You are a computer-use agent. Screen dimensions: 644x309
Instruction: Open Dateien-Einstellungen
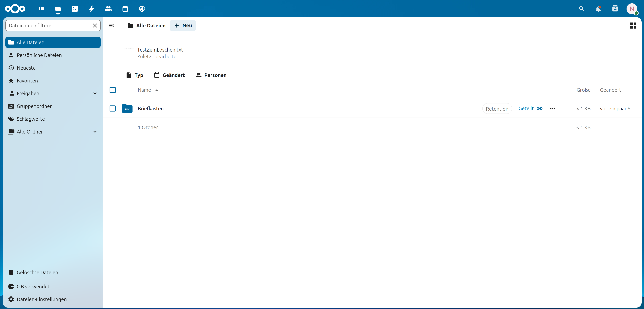[53, 299]
